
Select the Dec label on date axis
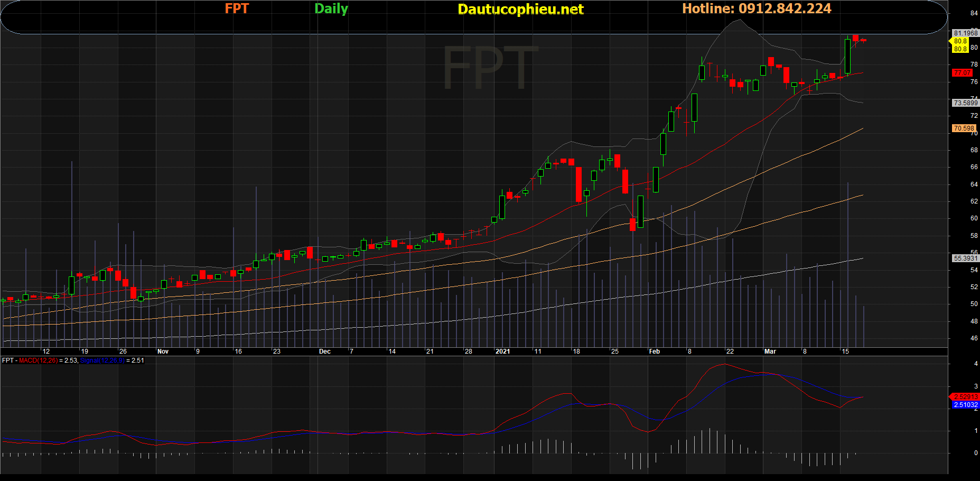click(325, 351)
